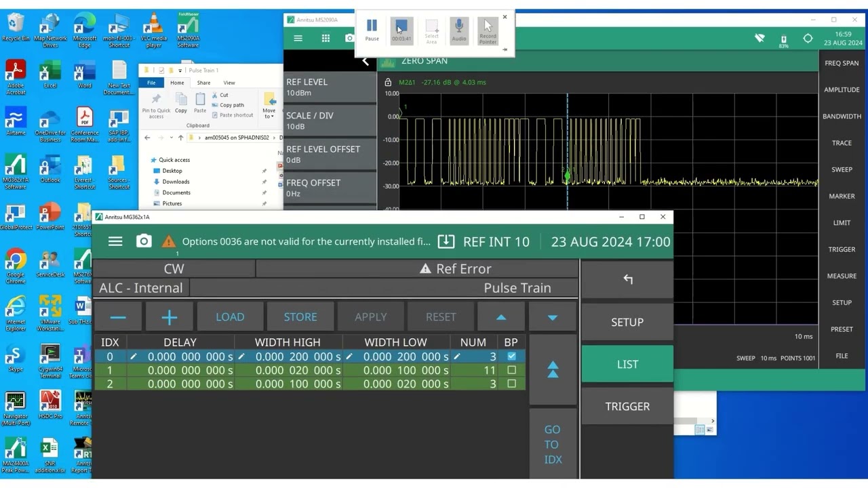Open Google Chrome desktop shortcut

point(16,265)
